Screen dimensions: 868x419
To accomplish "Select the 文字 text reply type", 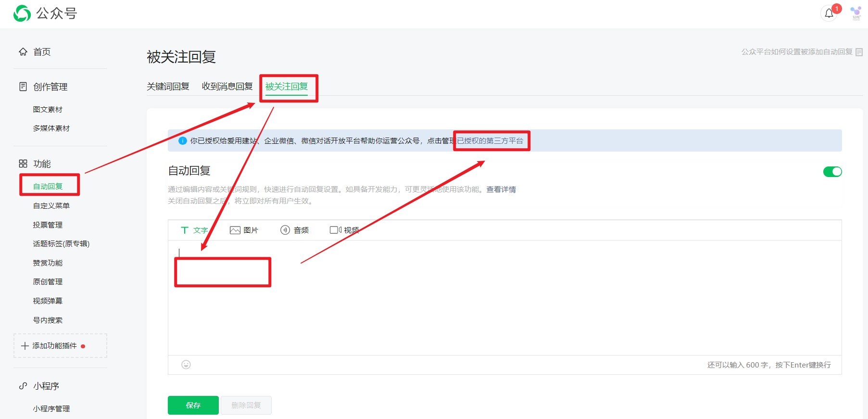I will (x=194, y=230).
